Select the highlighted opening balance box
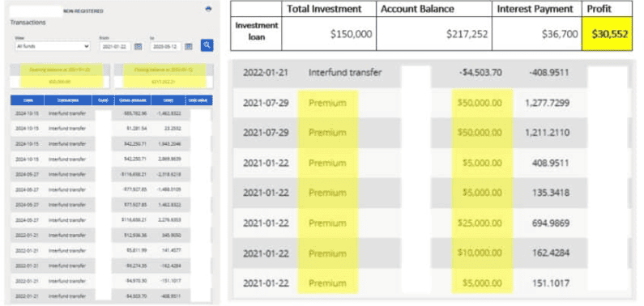This screenshot has width=644, height=306. [x=60, y=76]
